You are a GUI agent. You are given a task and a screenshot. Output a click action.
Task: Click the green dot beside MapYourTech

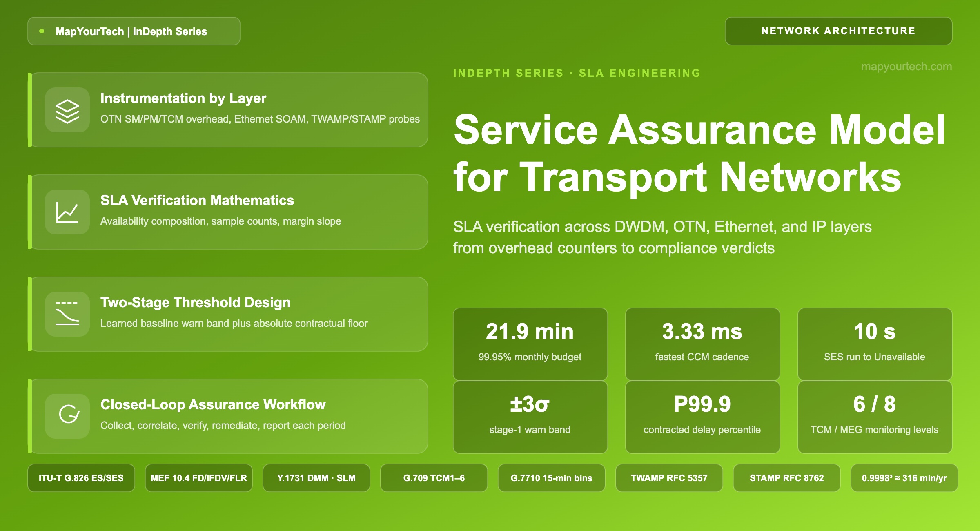coord(42,31)
